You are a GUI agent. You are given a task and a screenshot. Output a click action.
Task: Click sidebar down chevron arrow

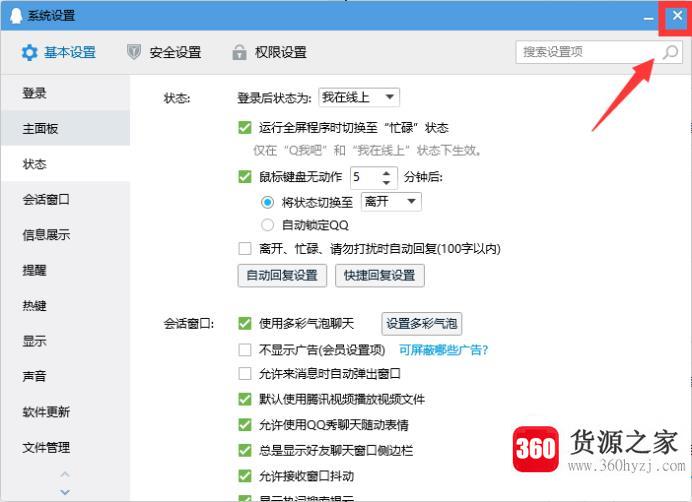pos(65,491)
